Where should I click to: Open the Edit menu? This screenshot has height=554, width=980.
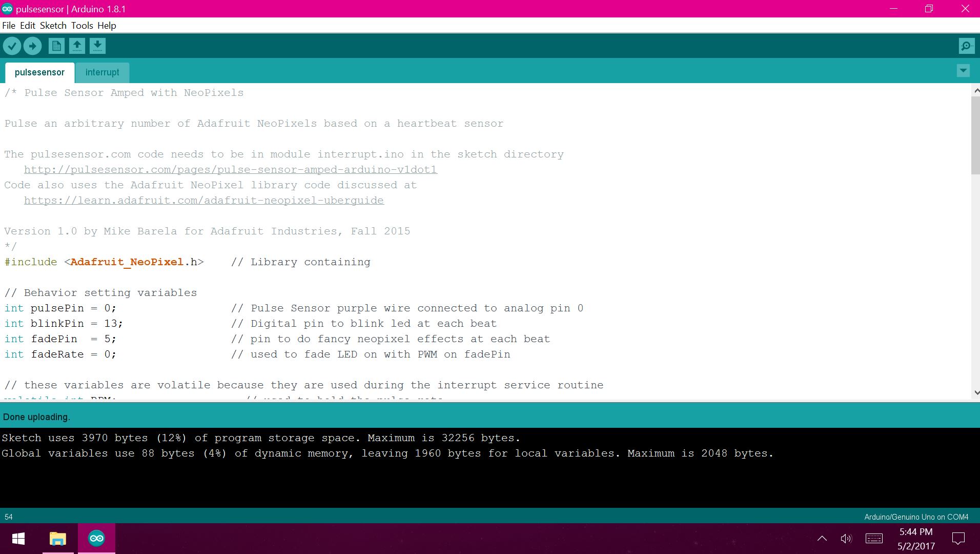[x=28, y=26]
